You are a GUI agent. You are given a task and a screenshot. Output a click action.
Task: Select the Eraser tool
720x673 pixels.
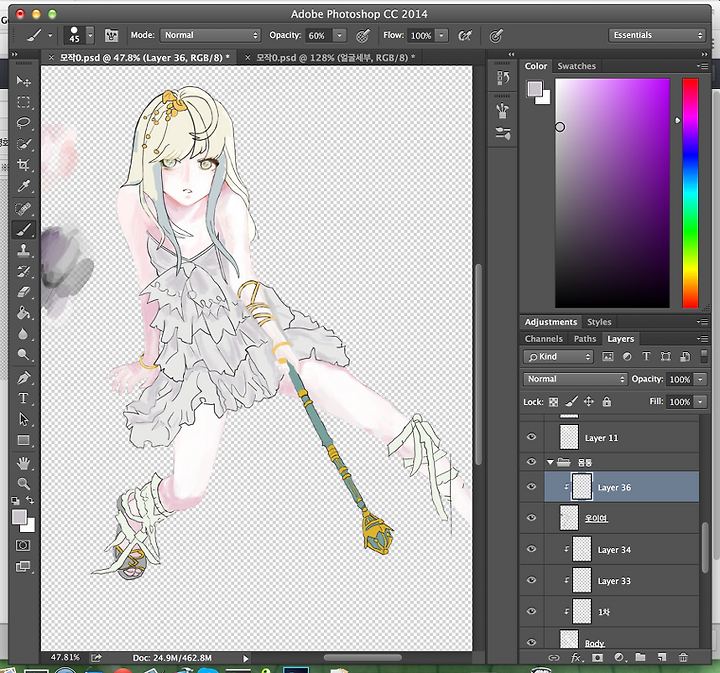(x=23, y=292)
